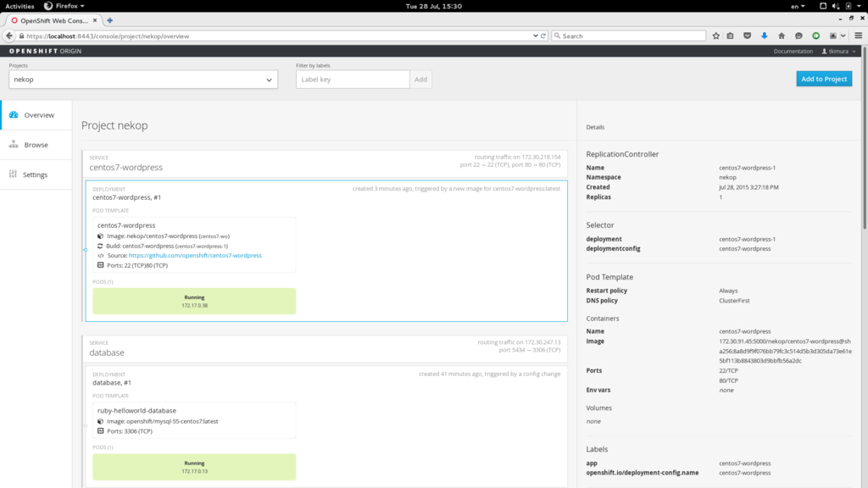Open the Documentation link

click(793, 51)
